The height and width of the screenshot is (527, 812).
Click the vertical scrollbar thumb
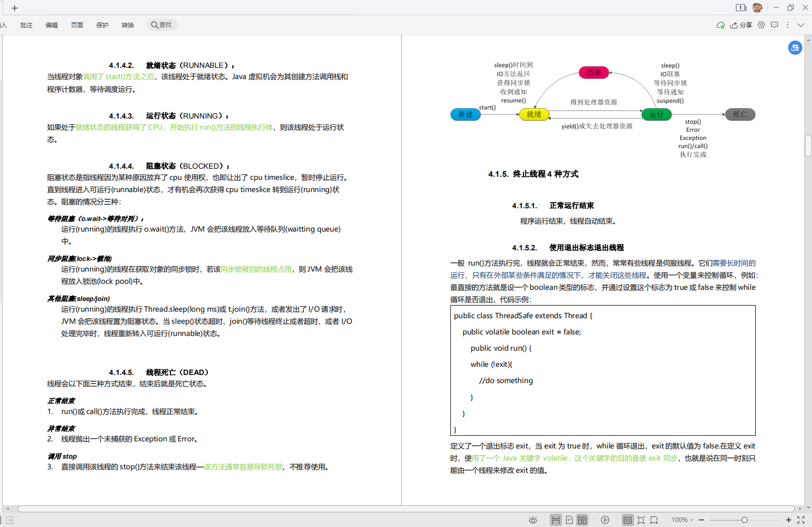[808, 146]
